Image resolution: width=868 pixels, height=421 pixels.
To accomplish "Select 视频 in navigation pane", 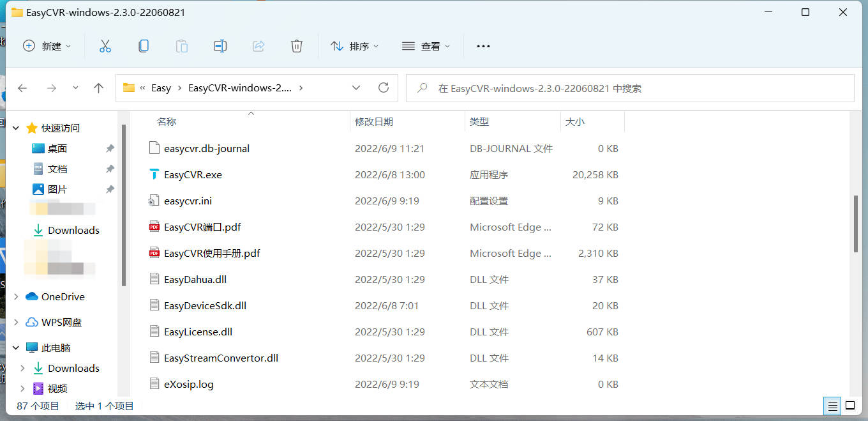I will [57, 388].
